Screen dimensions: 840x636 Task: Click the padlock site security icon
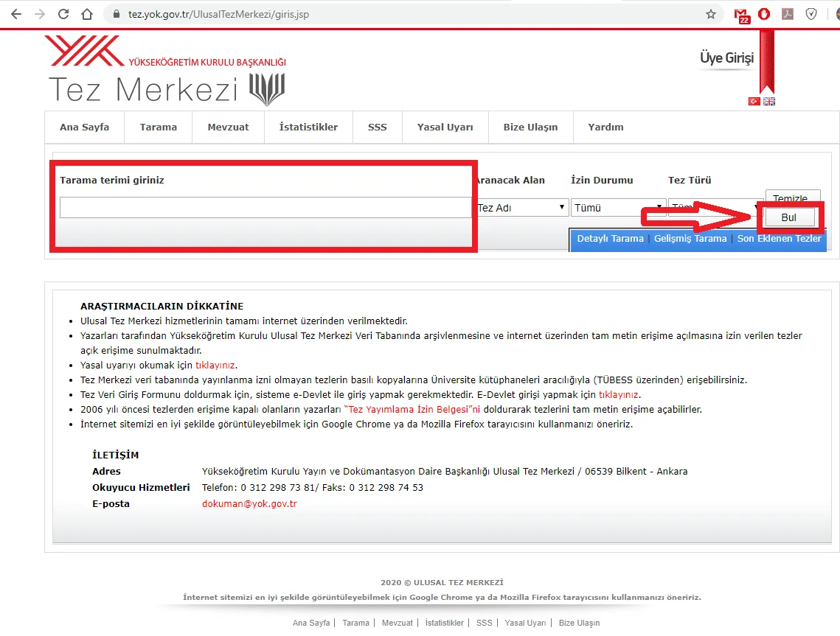(x=117, y=15)
